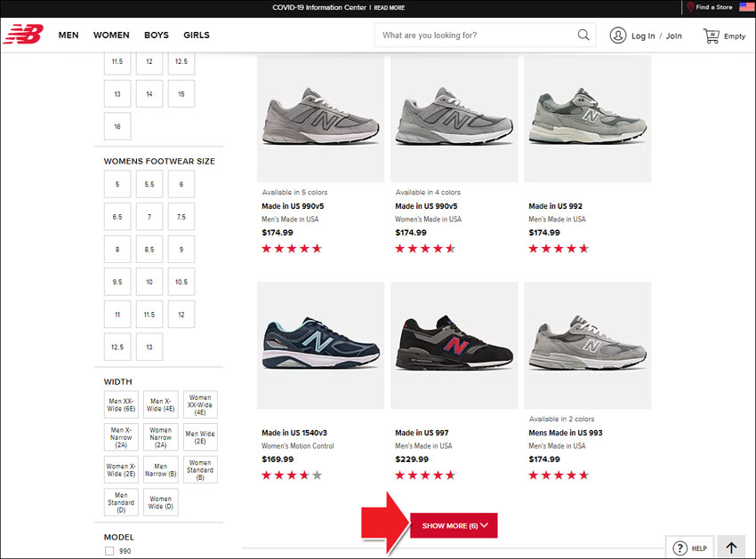756x559 pixels.
Task: View the navy 1540v3 shoe image
Action: click(x=320, y=346)
